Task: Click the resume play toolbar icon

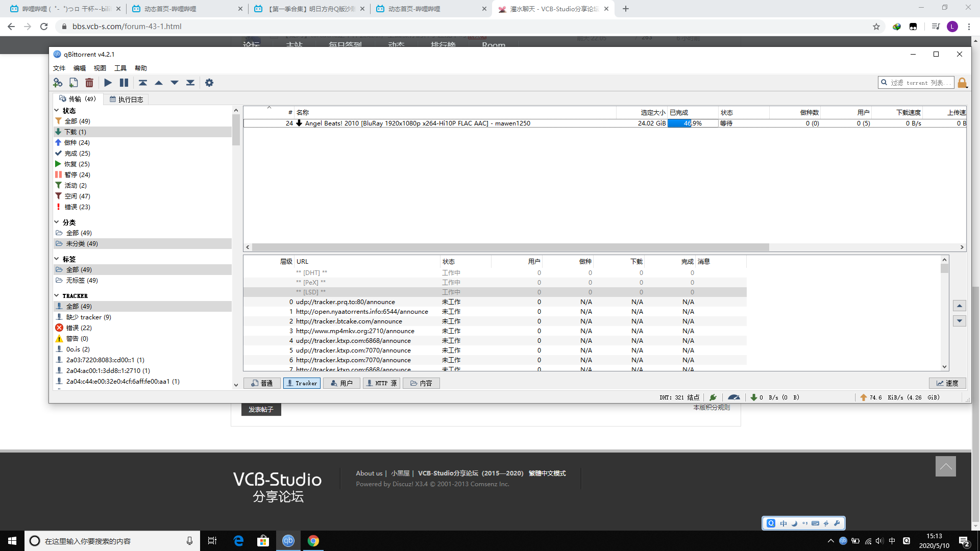Action: (108, 83)
